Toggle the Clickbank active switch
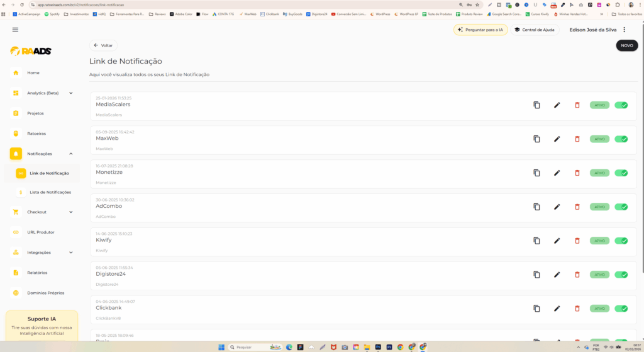Viewport: 644px width, 352px height. [621, 309]
